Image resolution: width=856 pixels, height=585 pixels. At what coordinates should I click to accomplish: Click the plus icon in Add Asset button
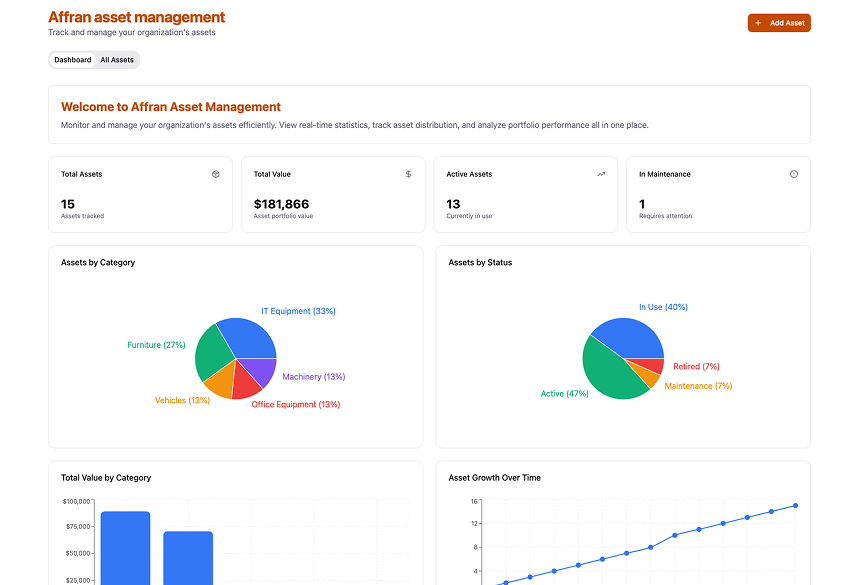tap(758, 23)
